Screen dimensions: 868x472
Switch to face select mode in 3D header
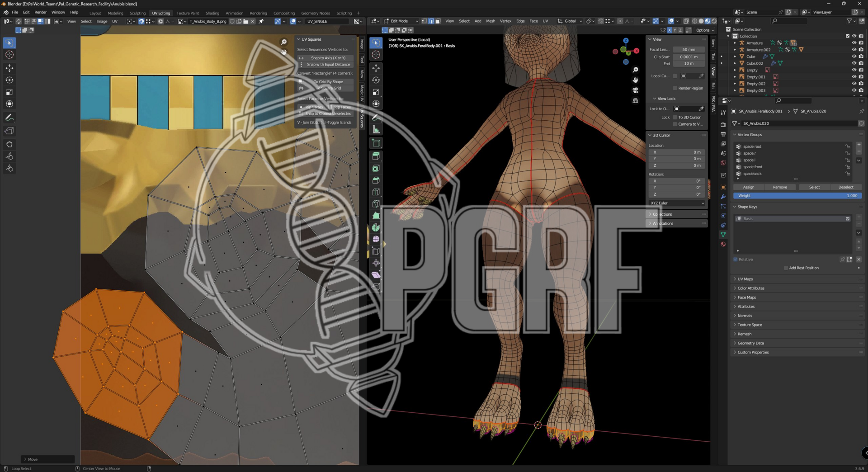tap(438, 21)
